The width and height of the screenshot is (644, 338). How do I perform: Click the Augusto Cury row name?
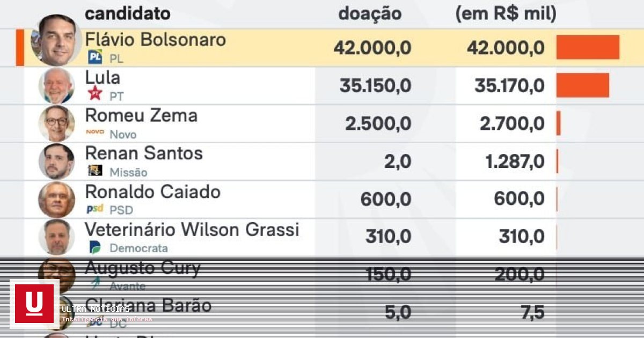click(143, 268)
